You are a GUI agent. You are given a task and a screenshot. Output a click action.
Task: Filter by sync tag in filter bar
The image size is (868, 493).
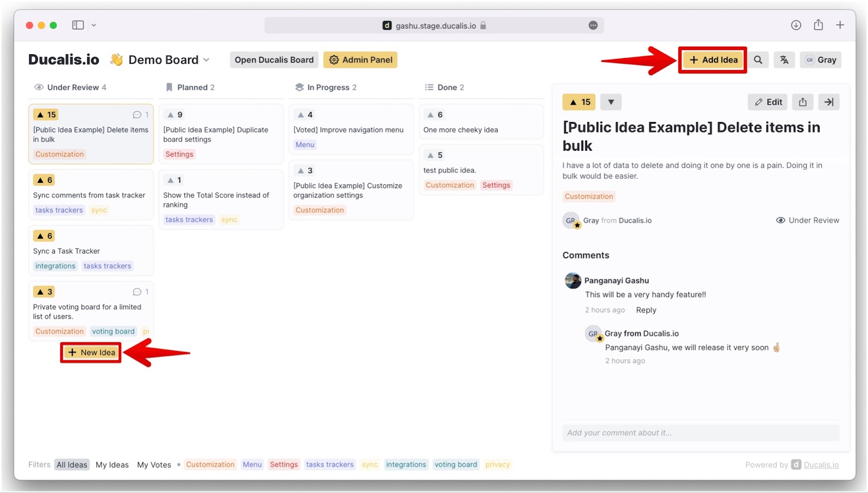coord(370,464)
